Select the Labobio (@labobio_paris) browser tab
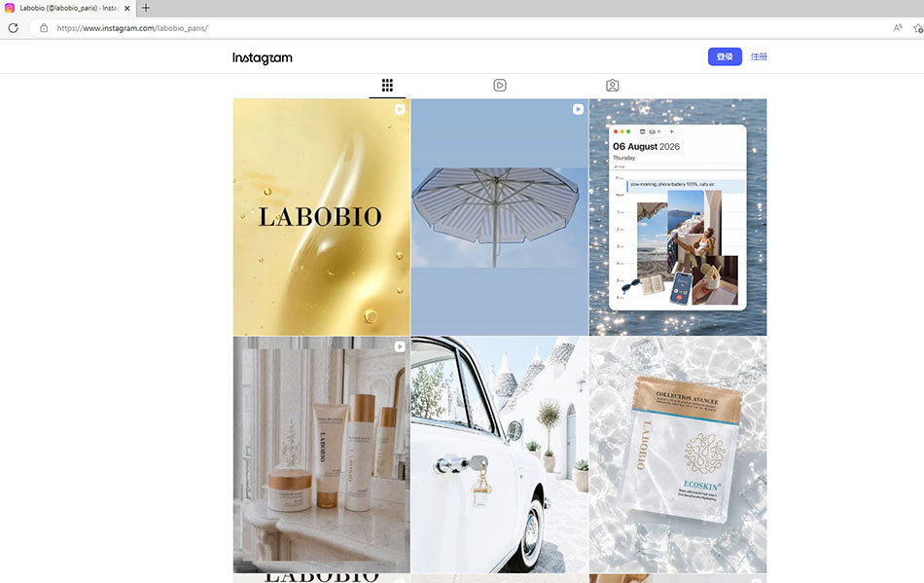This screenshot has height=583, width=924. pos(68,8)
